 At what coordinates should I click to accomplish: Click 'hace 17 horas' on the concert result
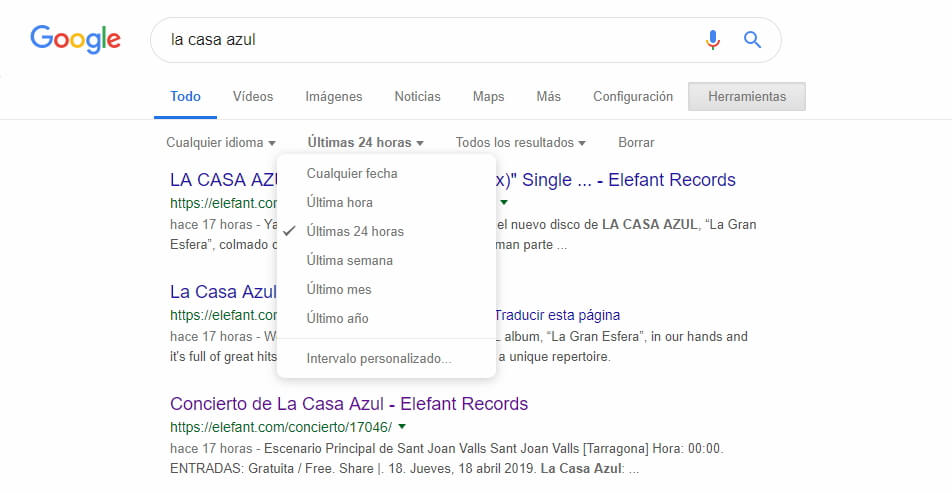click(211, 449)
